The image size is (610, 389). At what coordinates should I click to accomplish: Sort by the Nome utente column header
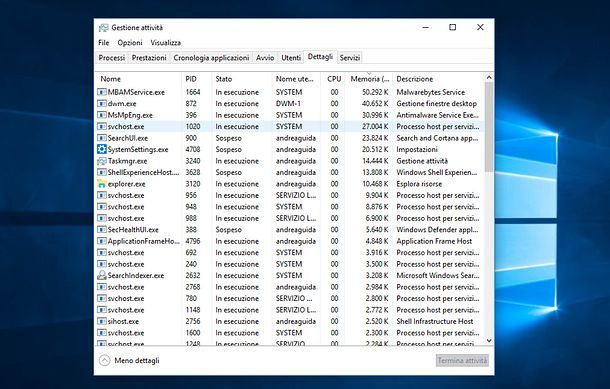296,79
